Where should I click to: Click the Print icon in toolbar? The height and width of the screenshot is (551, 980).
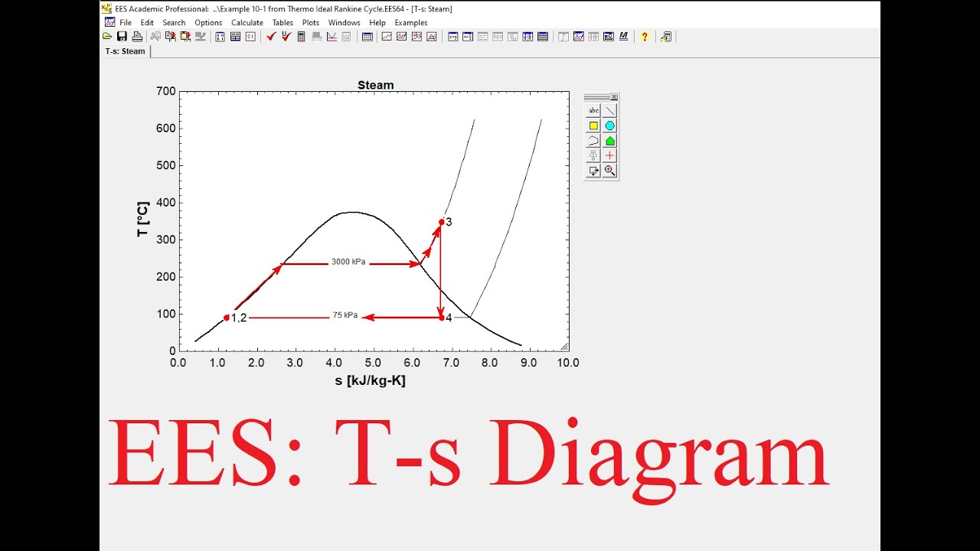137,37
